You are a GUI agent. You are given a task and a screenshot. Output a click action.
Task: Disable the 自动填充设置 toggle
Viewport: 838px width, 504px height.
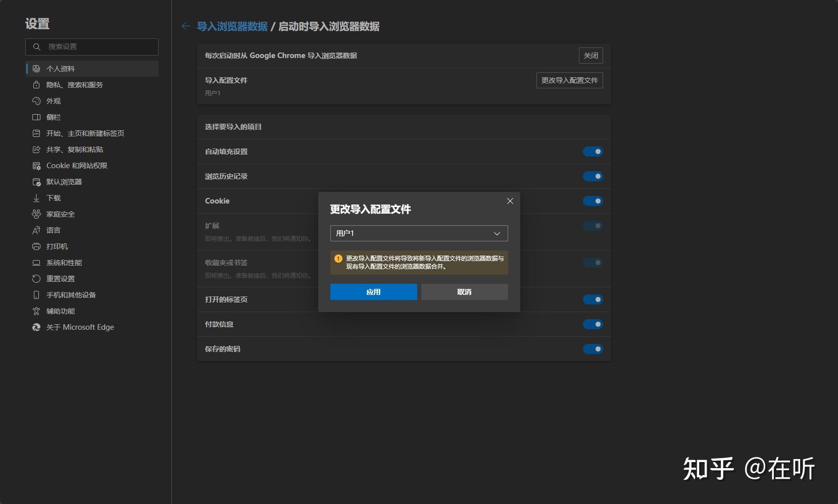[x=594, y=151]
